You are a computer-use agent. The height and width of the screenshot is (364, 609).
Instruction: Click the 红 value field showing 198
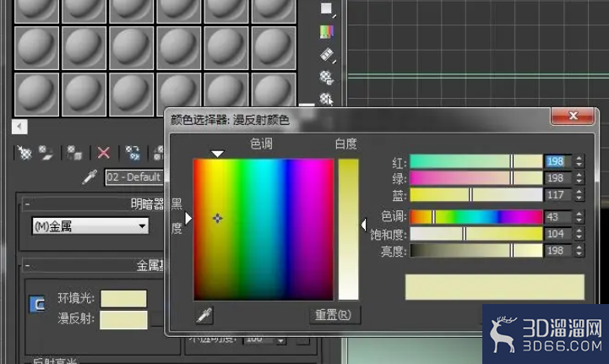(558, 161)
